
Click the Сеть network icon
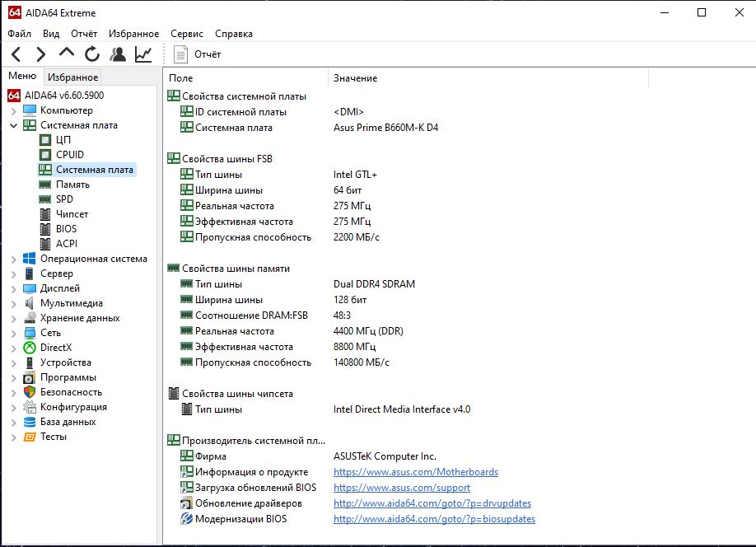tap(30, 333)
